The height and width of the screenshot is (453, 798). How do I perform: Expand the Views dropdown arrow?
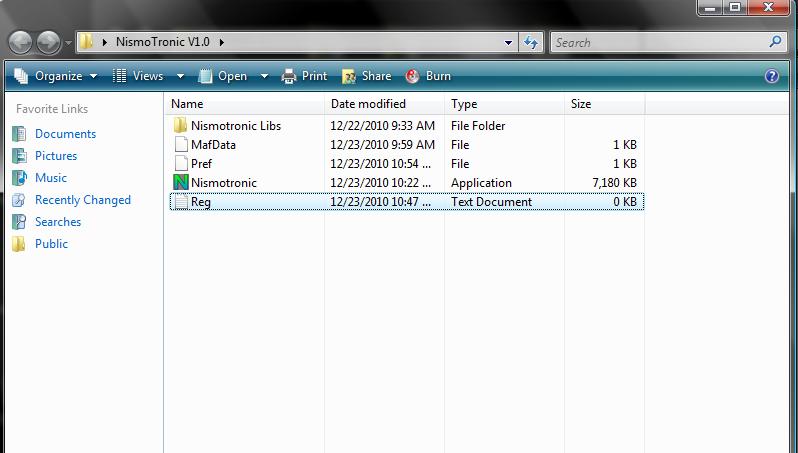pos(181,76)
